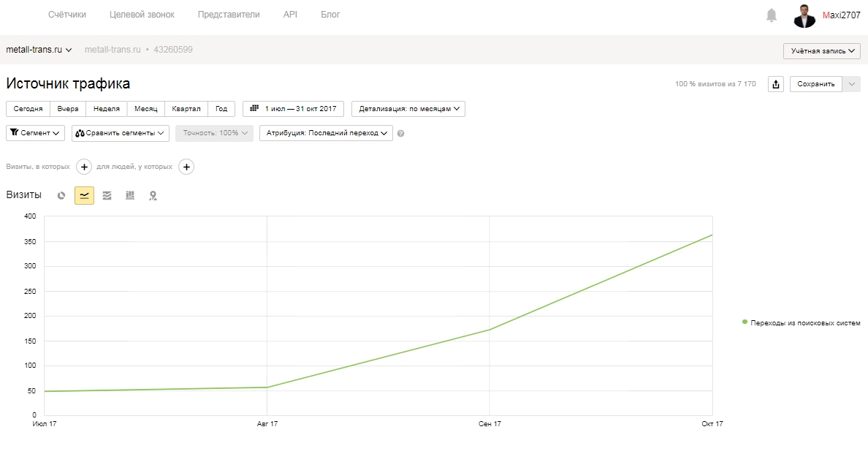Viewport: 868px width, 454px height.
Task: Switch to stacked area chart icon
Action: [107, 195]
